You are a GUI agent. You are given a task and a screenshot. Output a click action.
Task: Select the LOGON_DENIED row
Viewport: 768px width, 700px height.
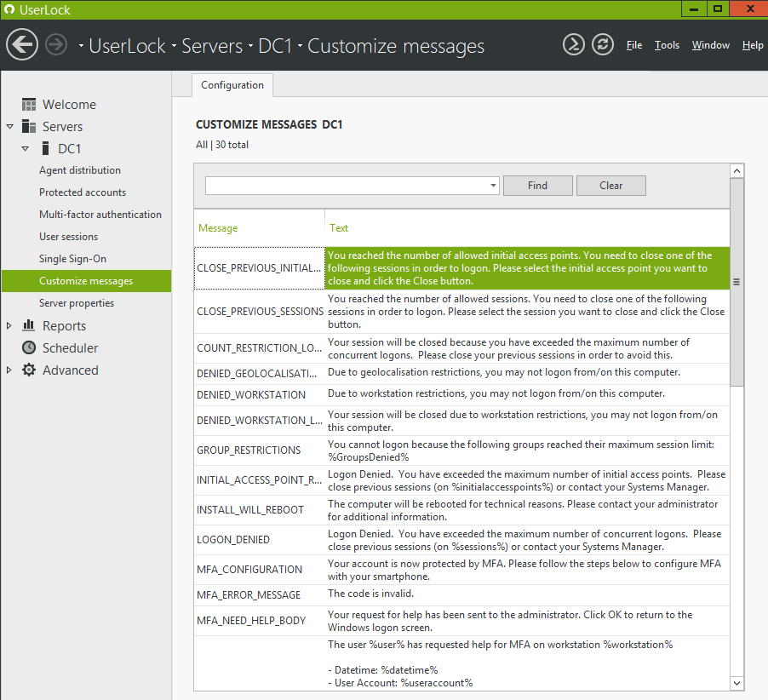461,540
